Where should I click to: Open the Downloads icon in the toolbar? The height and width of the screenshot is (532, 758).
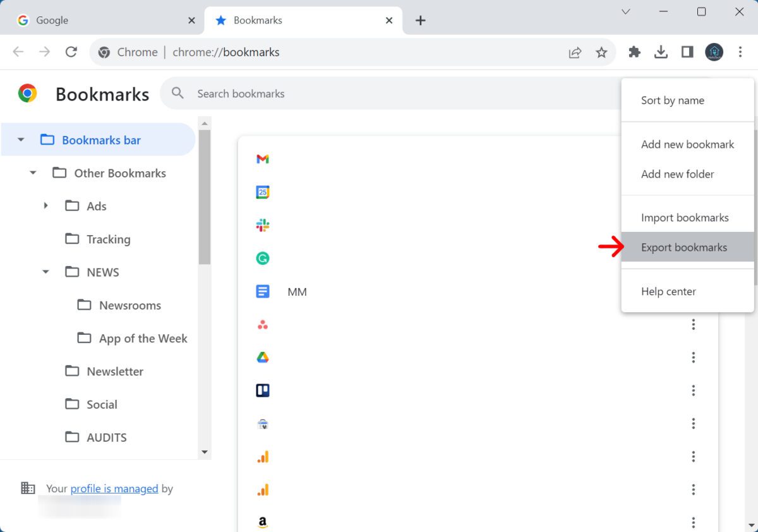coord(661,52)
